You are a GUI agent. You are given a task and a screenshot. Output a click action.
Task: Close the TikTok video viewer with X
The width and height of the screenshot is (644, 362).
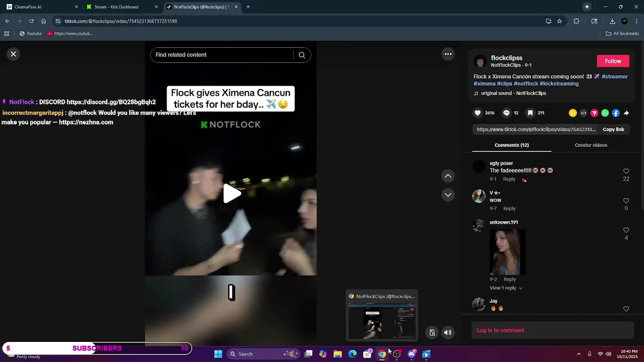(x=14, y=54)
